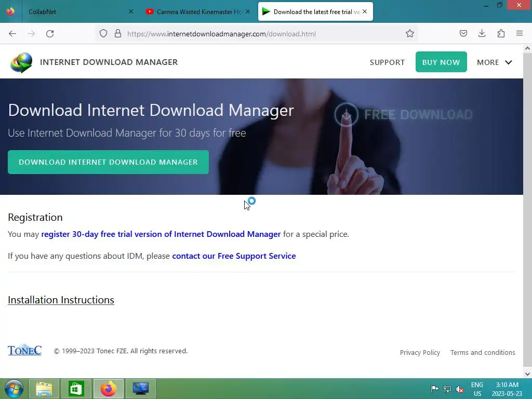
Task: Switch to Camera Wasted Kinemaster YouTube tab
Action: 198,11
